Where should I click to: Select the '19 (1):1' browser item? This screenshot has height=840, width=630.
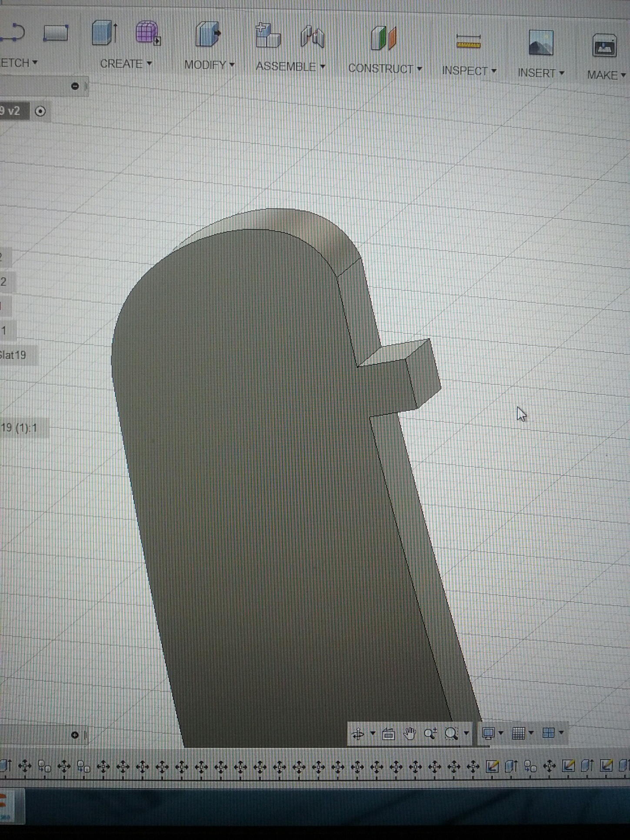pyautogui.click(x=19, y=428)
